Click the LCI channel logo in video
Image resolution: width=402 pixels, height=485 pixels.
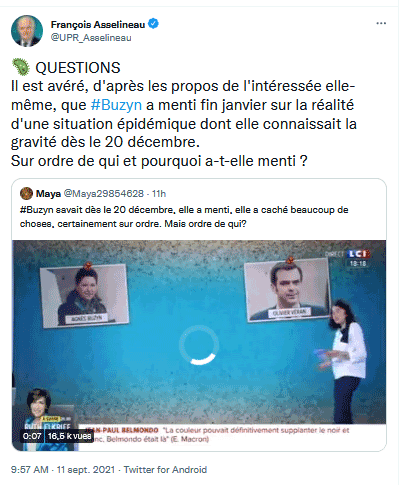(x=358, y=254)
